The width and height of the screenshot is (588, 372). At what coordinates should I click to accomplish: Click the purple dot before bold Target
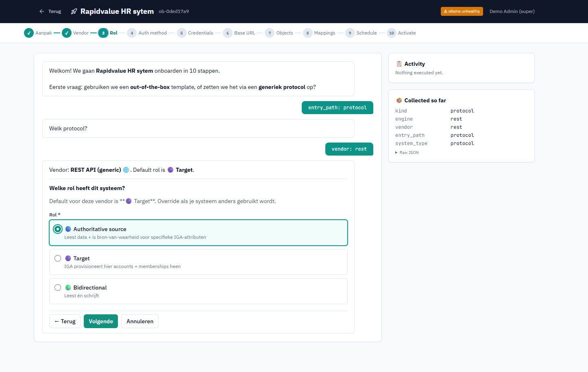tap(170, 170)
